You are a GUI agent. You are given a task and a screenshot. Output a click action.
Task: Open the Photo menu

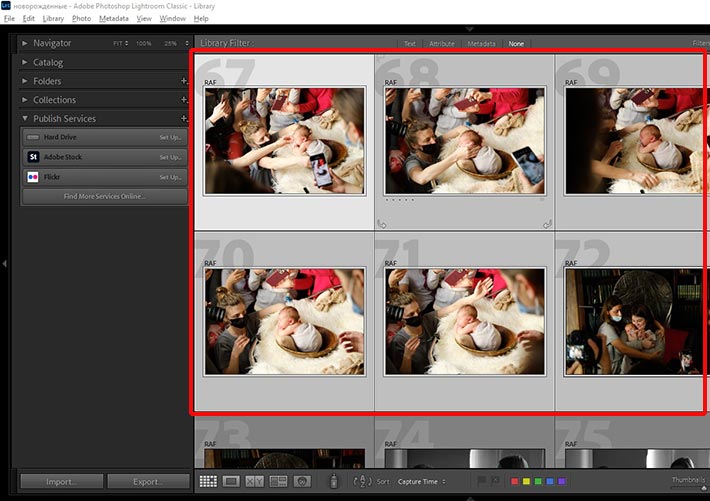click(82, 19)
